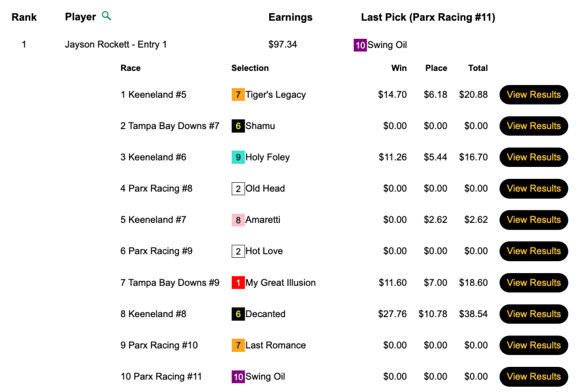The image size is (585, 392).
Task: Click pink number 8 badge beside Amaretti
Action: tap(238, 220)
